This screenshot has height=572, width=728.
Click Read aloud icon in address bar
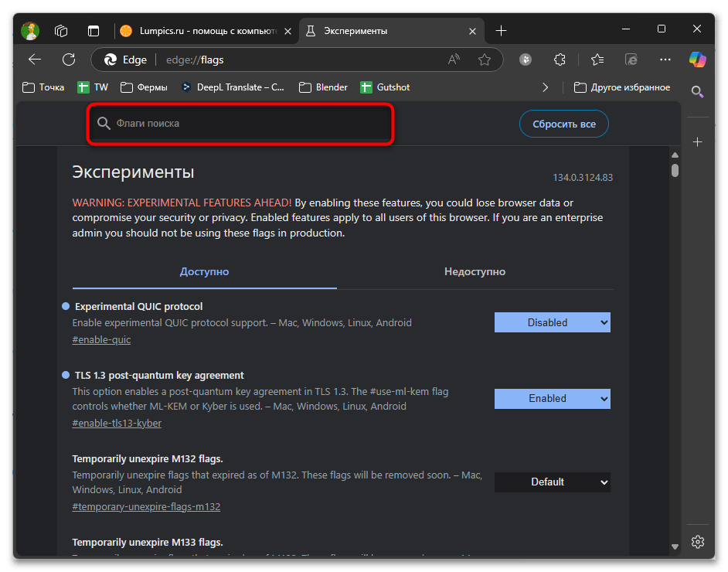(x=454, y=60)
